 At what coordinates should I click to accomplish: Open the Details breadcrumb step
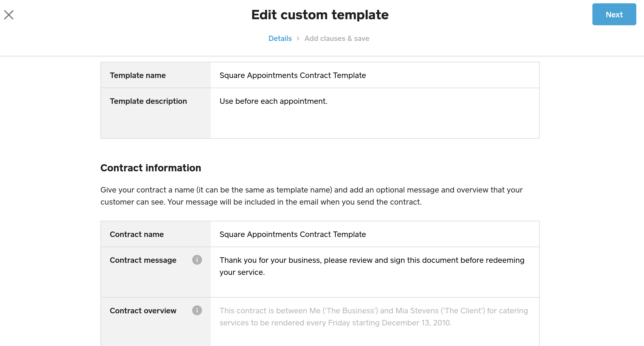(280, 38)
